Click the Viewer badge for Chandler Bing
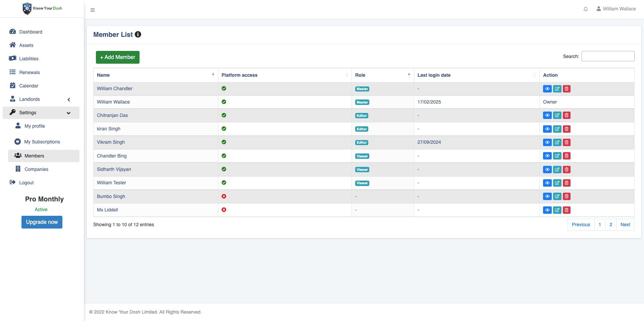 click(362, 156)
